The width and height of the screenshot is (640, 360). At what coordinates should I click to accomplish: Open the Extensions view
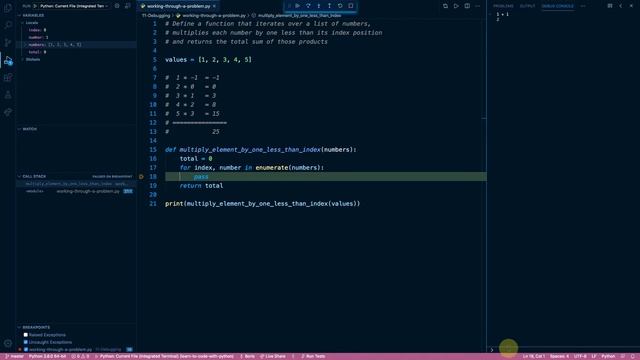(8, 78)
